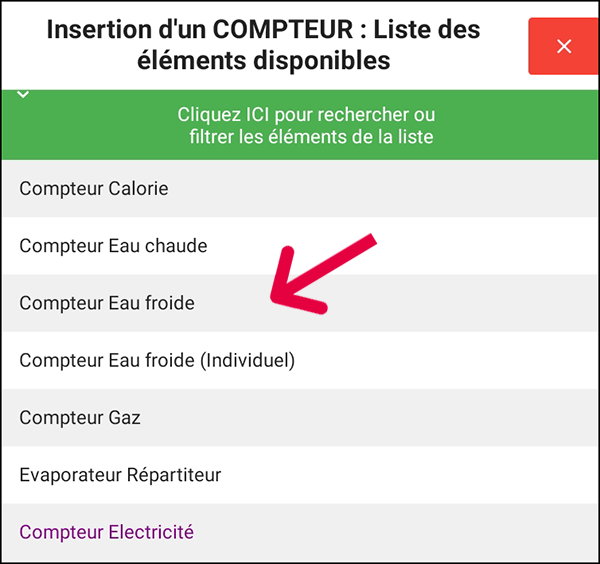The width and height of the screenshot is (600, 564).
Task: Open the purple Compteur Electricité entry
Action: tap(107, 532)
